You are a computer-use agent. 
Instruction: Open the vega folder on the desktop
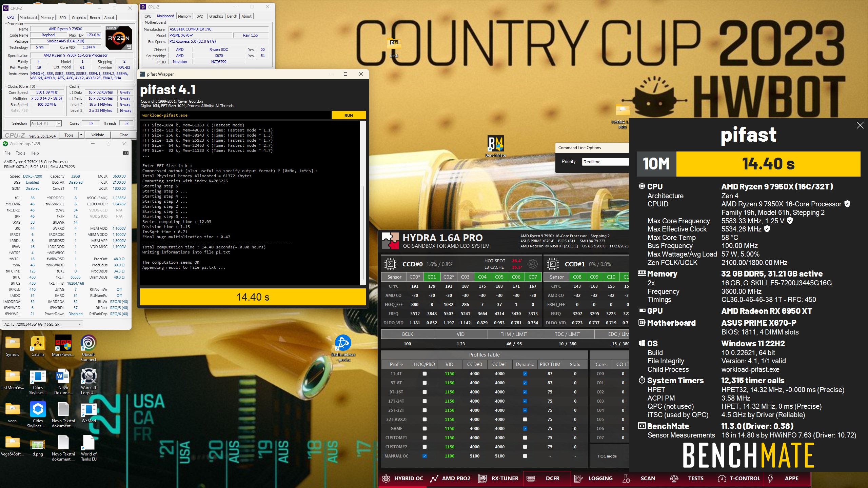pos(13,413)
